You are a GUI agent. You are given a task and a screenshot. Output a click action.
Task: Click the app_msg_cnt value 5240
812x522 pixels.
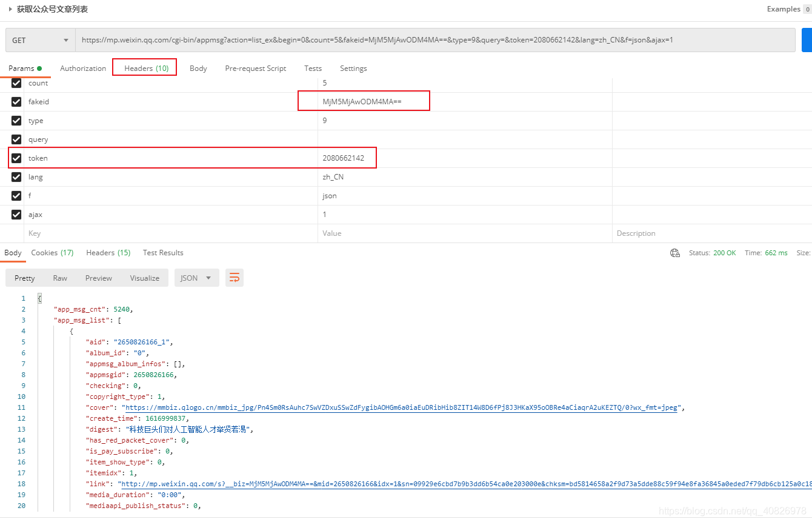(122, 309)
